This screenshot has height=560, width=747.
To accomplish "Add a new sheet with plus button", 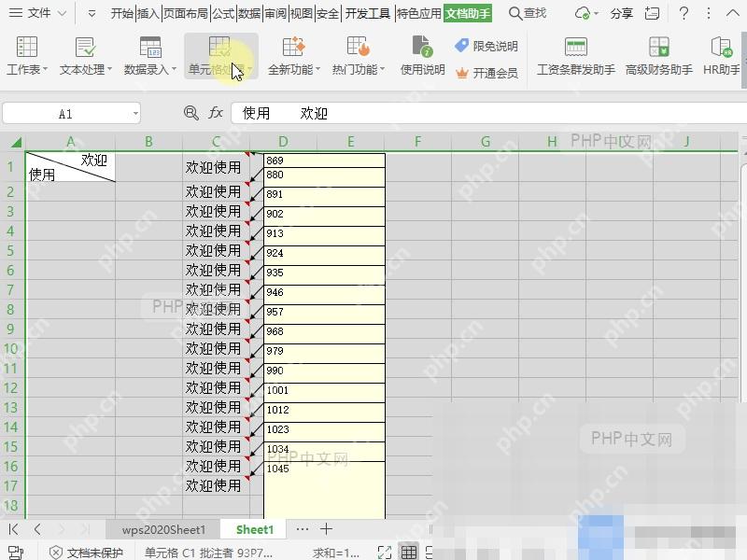I will pyautogui.click(x=326, y=529).
